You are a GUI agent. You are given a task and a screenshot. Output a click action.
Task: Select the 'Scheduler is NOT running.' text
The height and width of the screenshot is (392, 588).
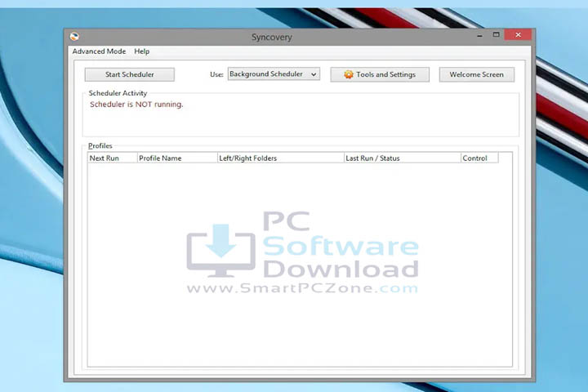[136, 105]
